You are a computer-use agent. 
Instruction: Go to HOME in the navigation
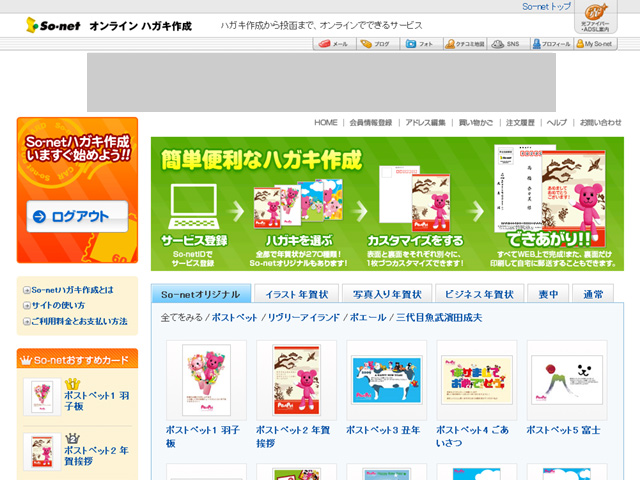326,122
